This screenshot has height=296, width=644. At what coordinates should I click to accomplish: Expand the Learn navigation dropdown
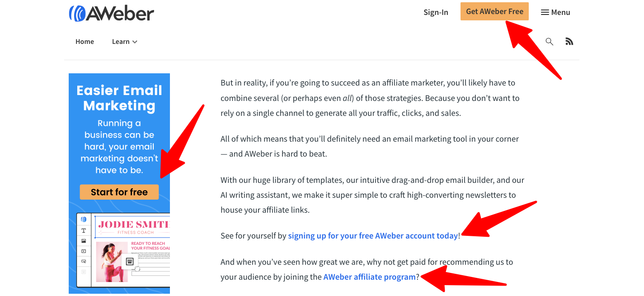click(121, 41)
